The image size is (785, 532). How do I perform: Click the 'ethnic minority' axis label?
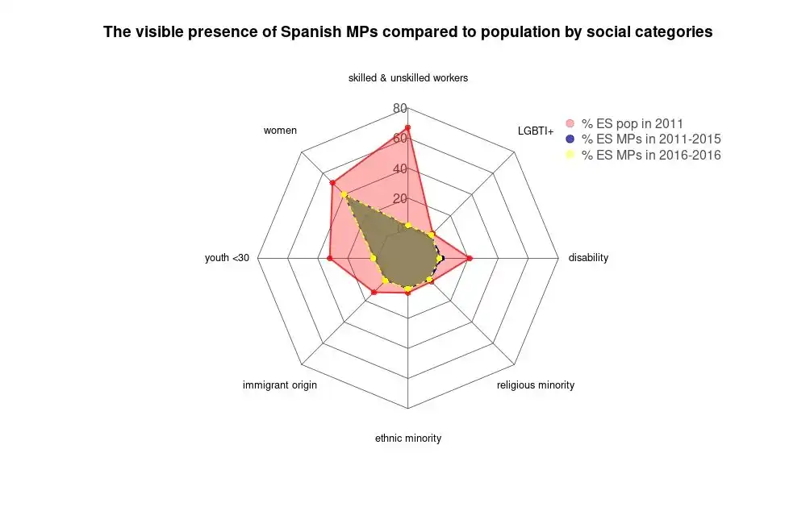click(x=408, y=438)
